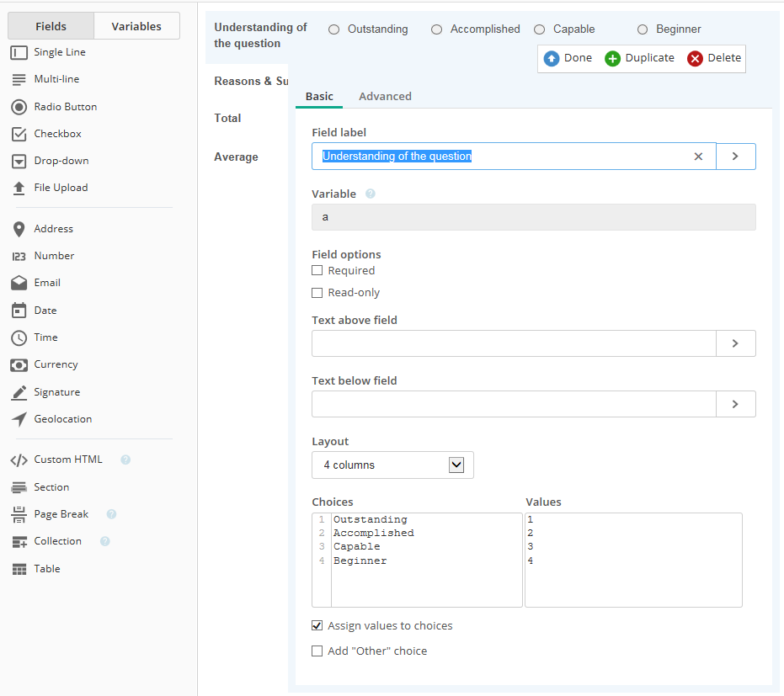784x696 pixels.
Task: Enable the Read-only checkbox
Action: coord(317,292)
